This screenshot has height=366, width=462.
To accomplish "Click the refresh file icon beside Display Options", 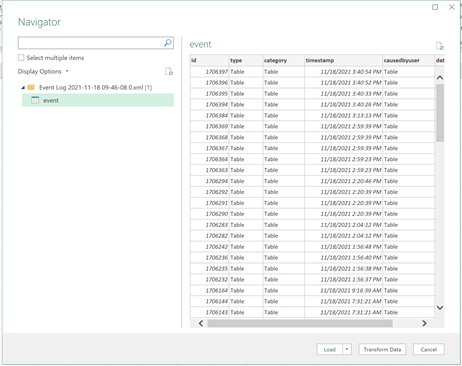I will click(169, 71).
